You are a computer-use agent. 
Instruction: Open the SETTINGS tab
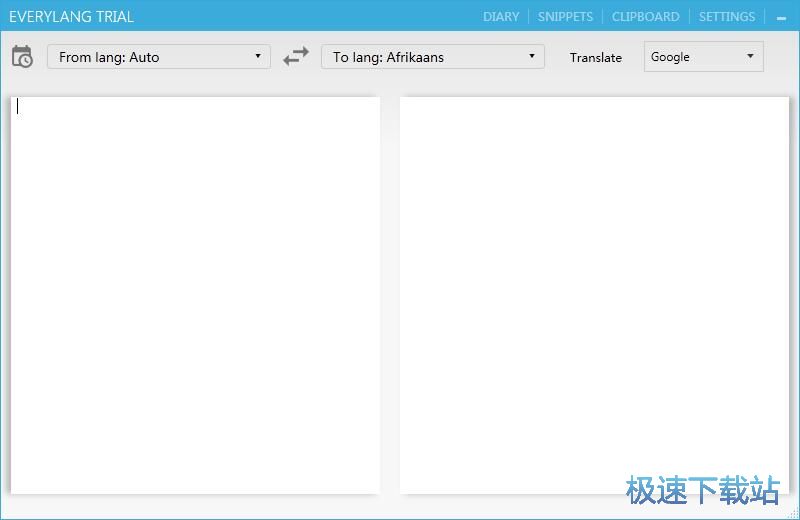pyautogui.click(x=727, y=17)
